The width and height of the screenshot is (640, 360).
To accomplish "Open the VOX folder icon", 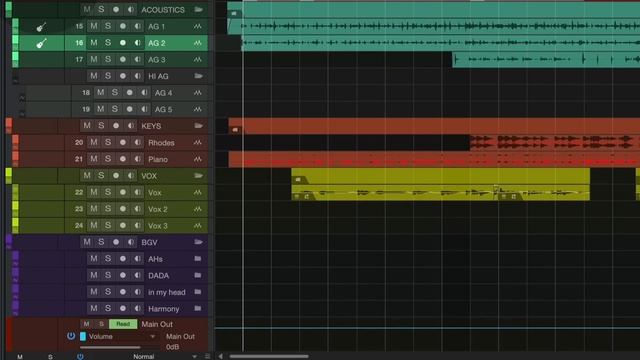I will tap(198, 176).
